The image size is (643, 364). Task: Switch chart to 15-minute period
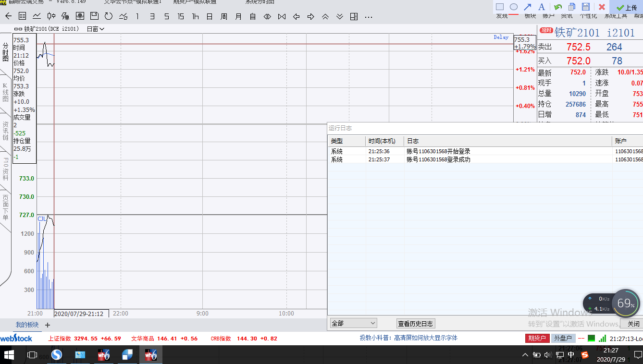coord(181,16)
